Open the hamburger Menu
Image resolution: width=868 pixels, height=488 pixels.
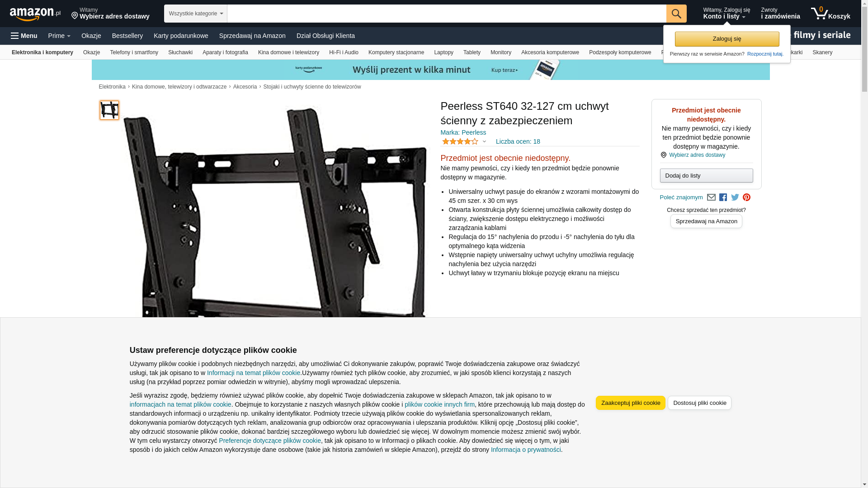pyautogui.click(x=24, y=36)
